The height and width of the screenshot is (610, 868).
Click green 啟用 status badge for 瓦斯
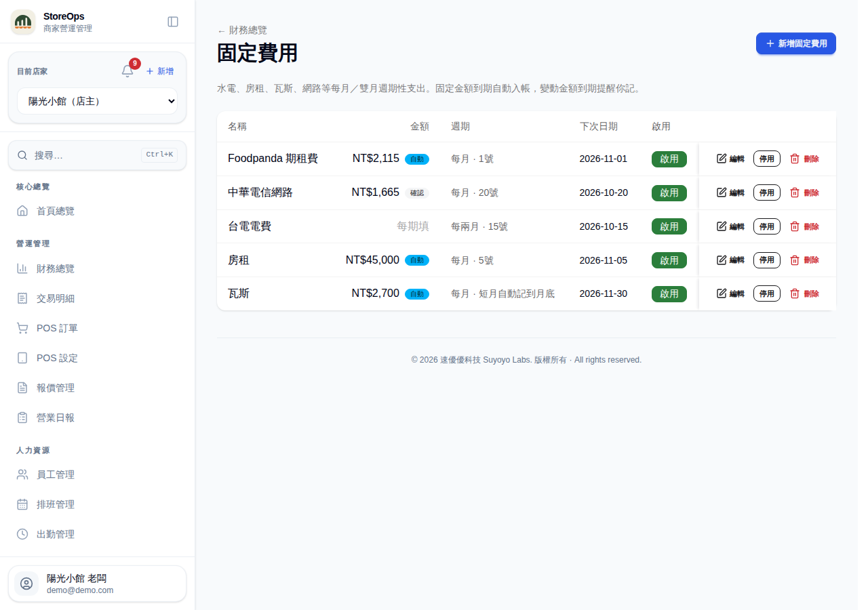(669, 293)
